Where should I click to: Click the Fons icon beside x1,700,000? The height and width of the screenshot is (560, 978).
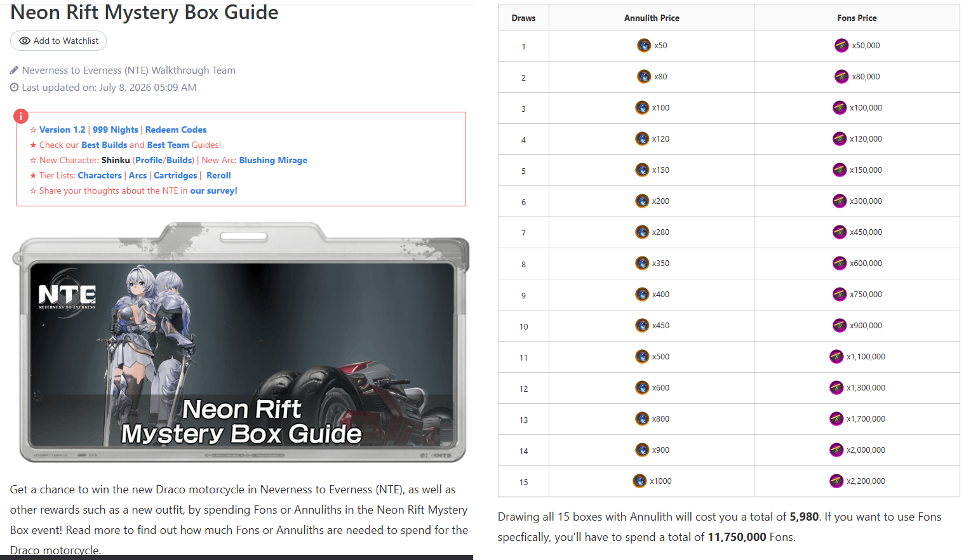(836, 418)
